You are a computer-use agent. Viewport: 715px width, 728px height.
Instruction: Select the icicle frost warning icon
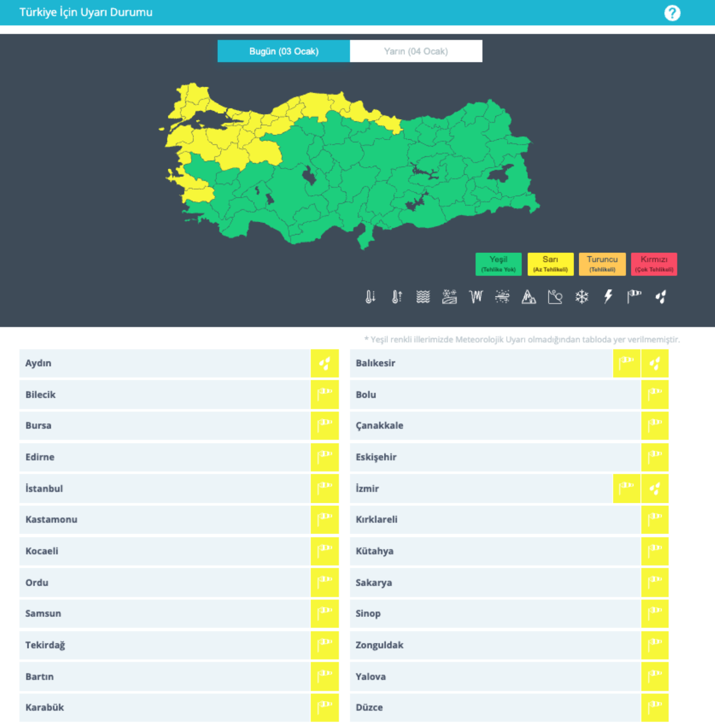click(476, 297)
